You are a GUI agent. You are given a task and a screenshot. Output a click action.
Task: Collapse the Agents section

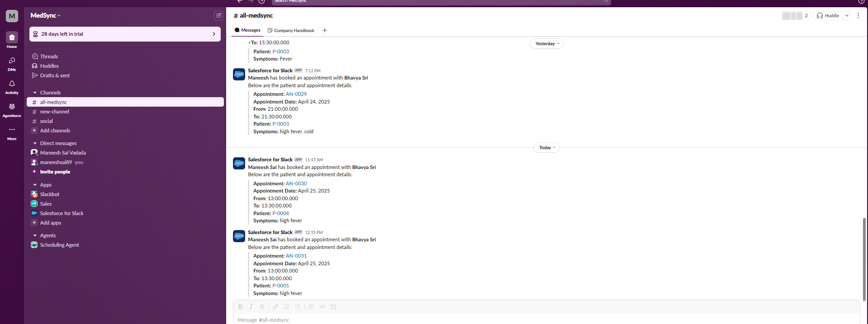coord(35,235)
